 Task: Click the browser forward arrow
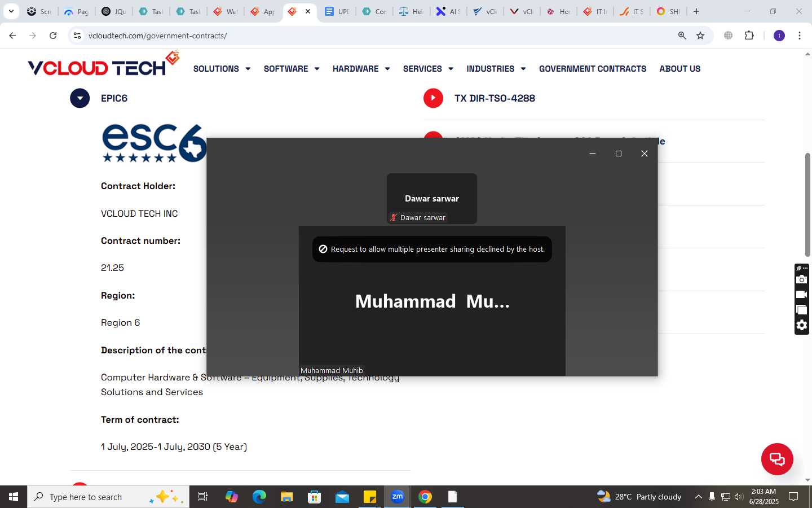coord(33,36)
